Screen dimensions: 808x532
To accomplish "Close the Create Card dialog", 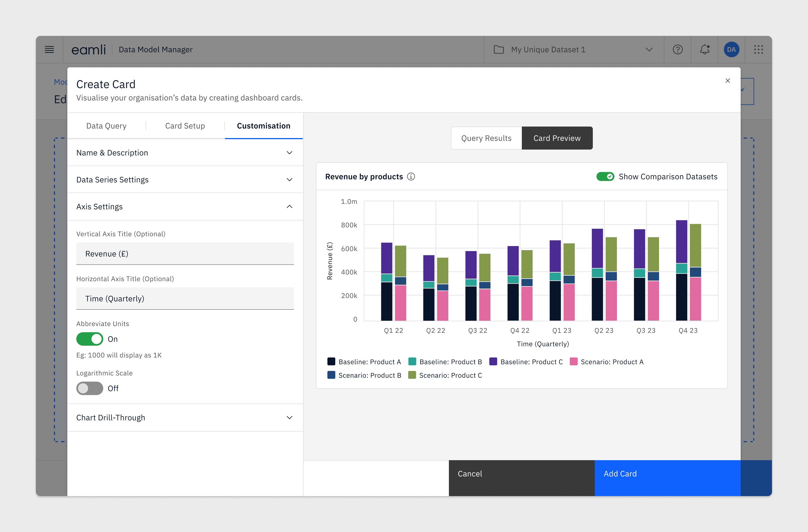I will [727, 81].
